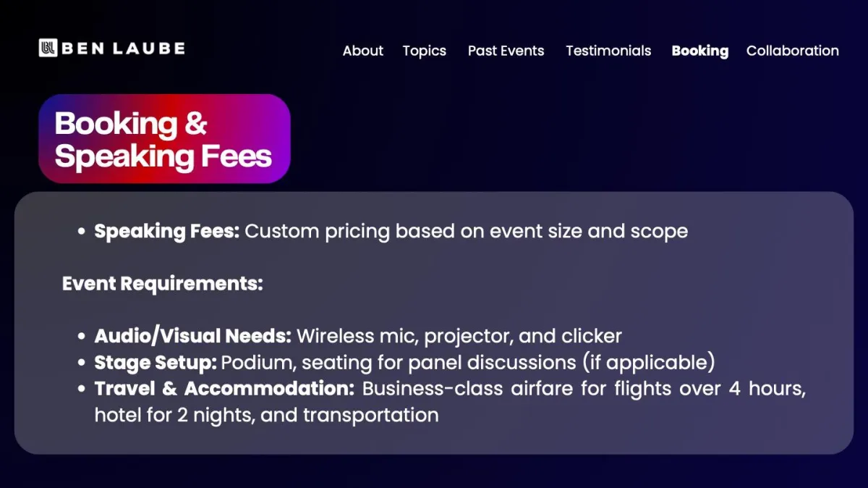
Task: Open the Collaboration page
Action: 793,51
